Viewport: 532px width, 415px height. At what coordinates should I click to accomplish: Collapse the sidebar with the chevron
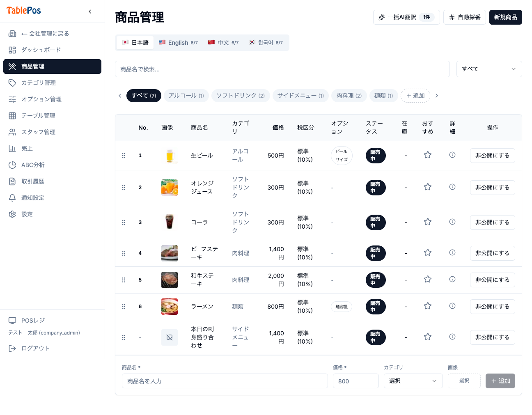pyautogui.click(x=90, y=11)
